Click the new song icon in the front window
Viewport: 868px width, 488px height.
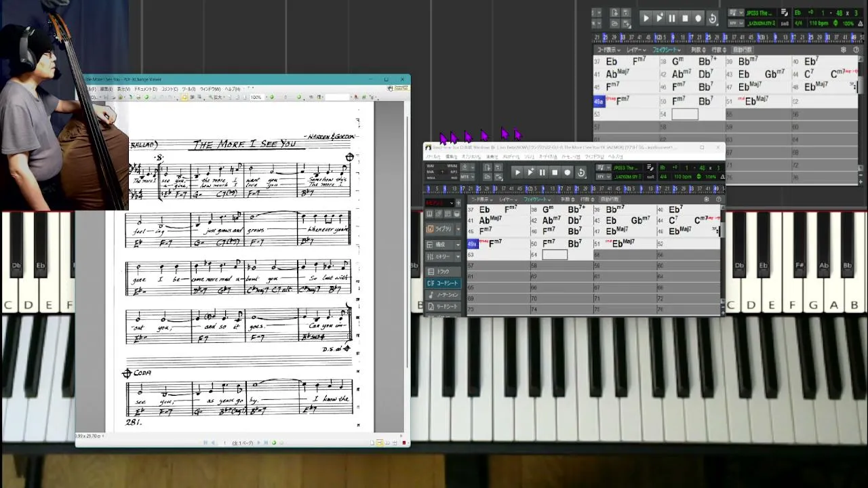[488, 167]
